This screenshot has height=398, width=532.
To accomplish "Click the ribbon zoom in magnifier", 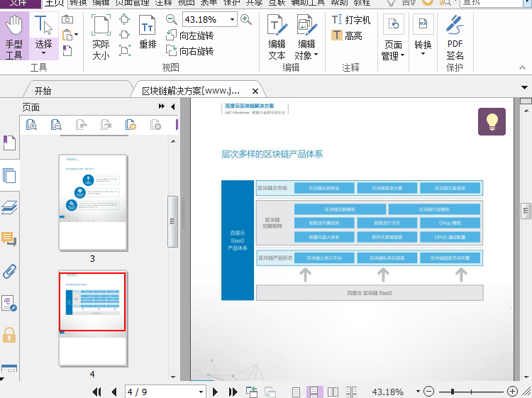I will click(246, 19).
